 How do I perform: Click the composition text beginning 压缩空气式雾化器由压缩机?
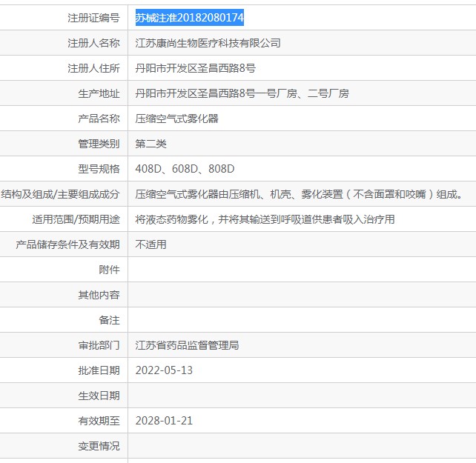(299, 194)
